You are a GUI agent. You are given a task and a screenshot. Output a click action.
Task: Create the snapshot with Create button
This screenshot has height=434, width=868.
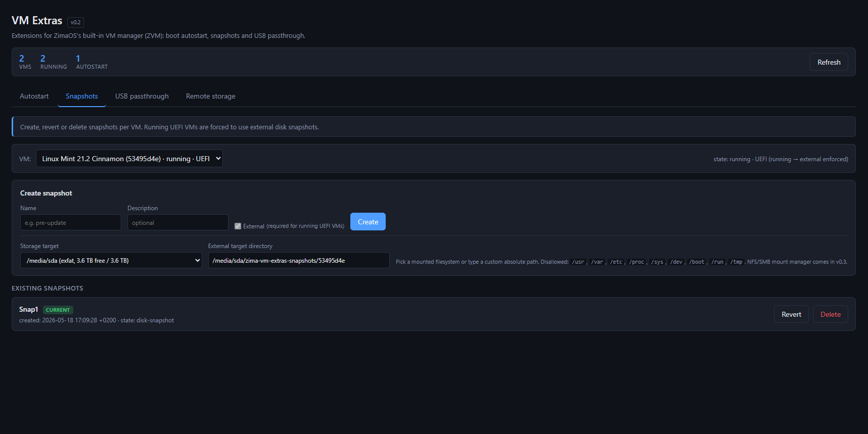click(x=368, y=222)
